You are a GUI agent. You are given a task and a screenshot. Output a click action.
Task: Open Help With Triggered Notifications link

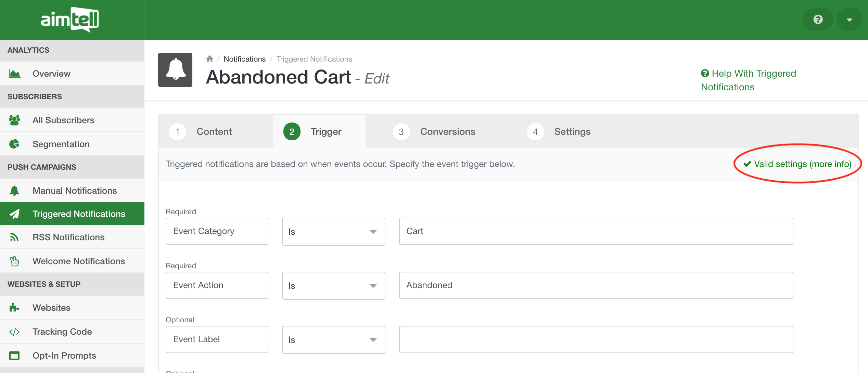point(748,80)
